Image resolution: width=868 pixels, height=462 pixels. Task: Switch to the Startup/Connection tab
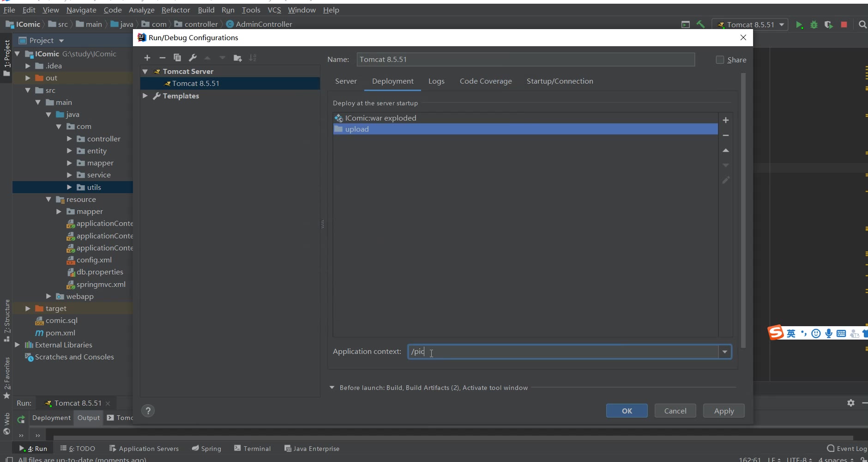point(560,81)
